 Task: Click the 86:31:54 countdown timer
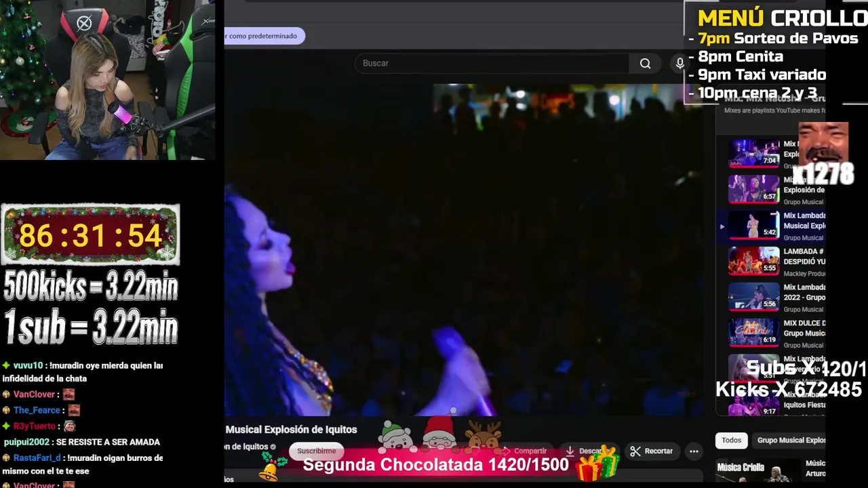(x=90, y=235)
